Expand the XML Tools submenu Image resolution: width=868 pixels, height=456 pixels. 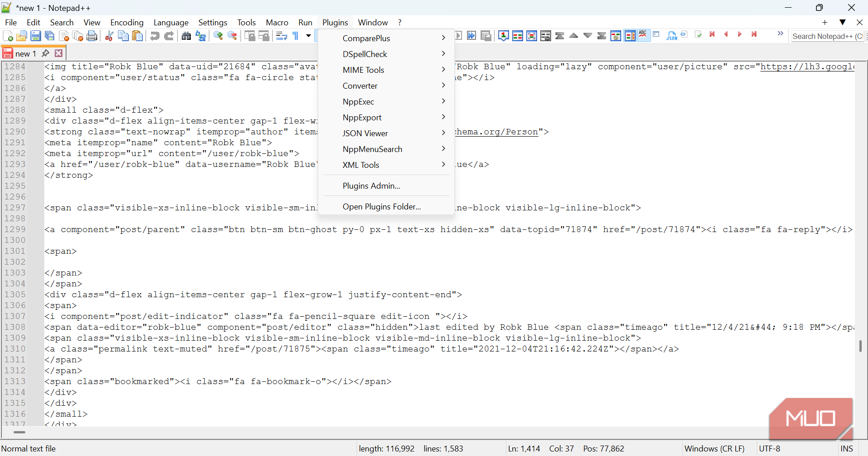click(387, 165)
